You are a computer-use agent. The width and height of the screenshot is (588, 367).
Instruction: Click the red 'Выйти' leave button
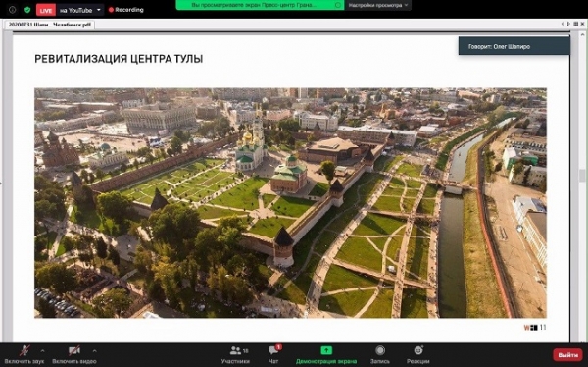pyautogui.click(x=567, y=355)
